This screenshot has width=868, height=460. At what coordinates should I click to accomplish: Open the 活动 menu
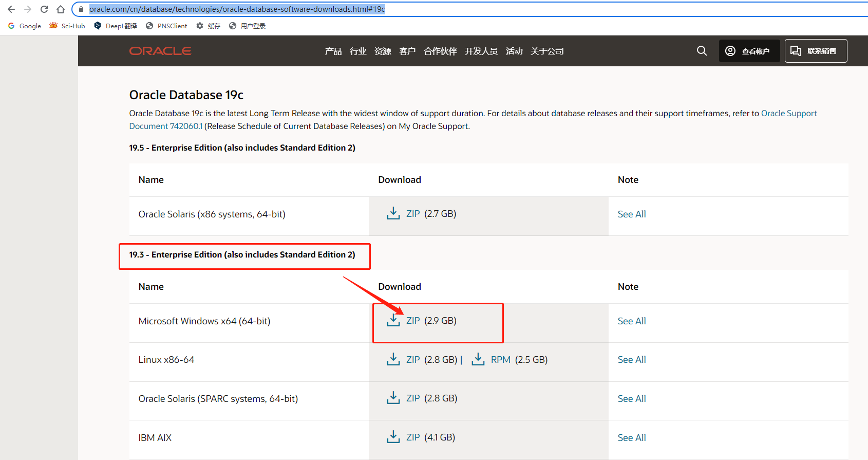(514, 51)
